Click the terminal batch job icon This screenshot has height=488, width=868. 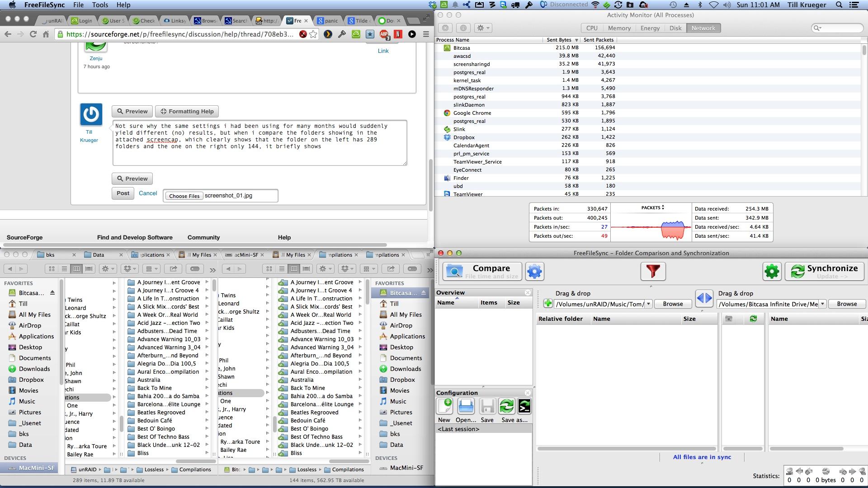pos(524,406)
